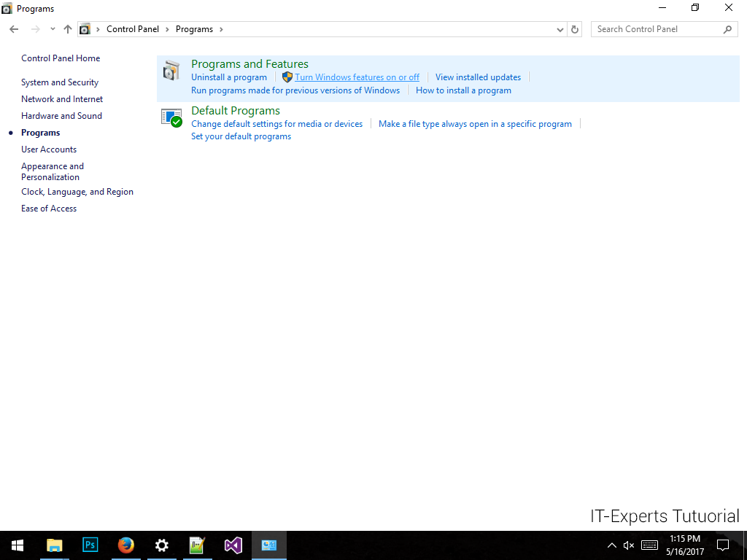Expand the address bar history dropdown
This screenshot has width=747, height=560.
pos(560,29)
